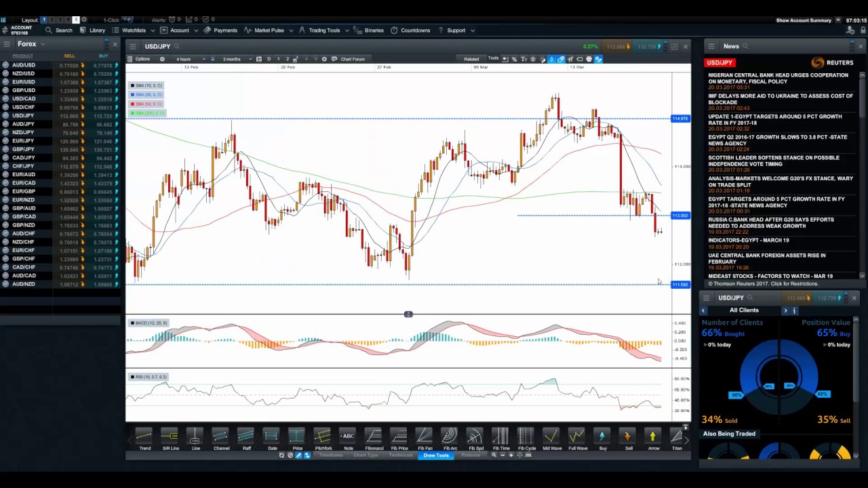Open Binaries from the top menu
The width and height of the screenshot is (868, 488).
click(369, 30)
